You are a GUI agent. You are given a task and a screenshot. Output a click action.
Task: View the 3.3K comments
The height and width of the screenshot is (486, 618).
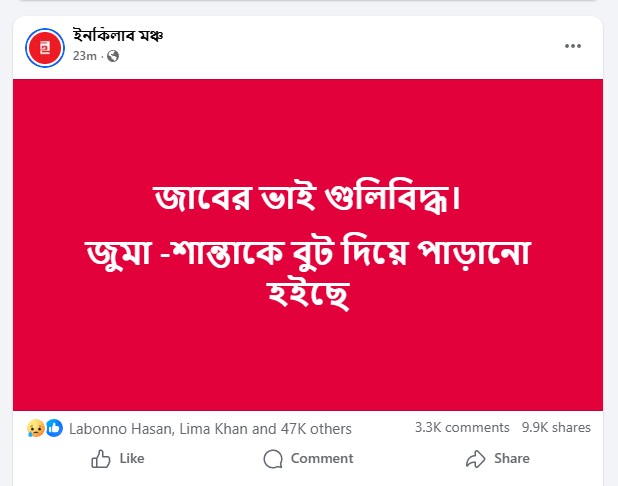[x=462, y=428]
